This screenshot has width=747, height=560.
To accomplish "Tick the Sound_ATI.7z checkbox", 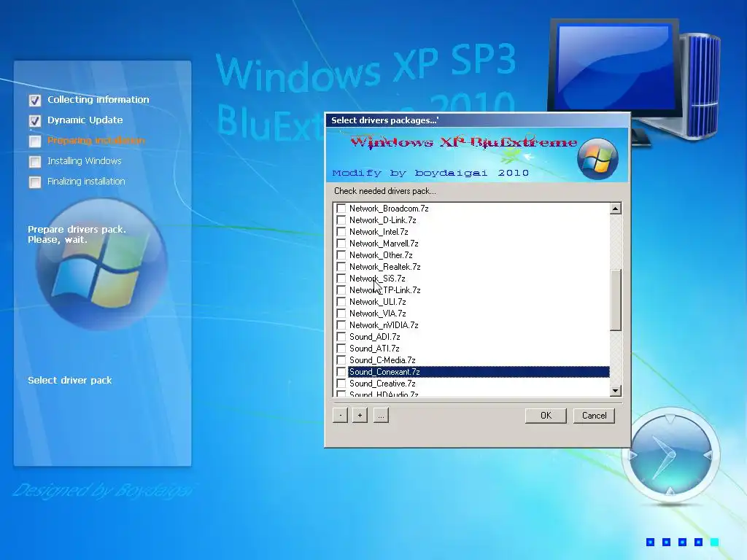I will [341, 349].
